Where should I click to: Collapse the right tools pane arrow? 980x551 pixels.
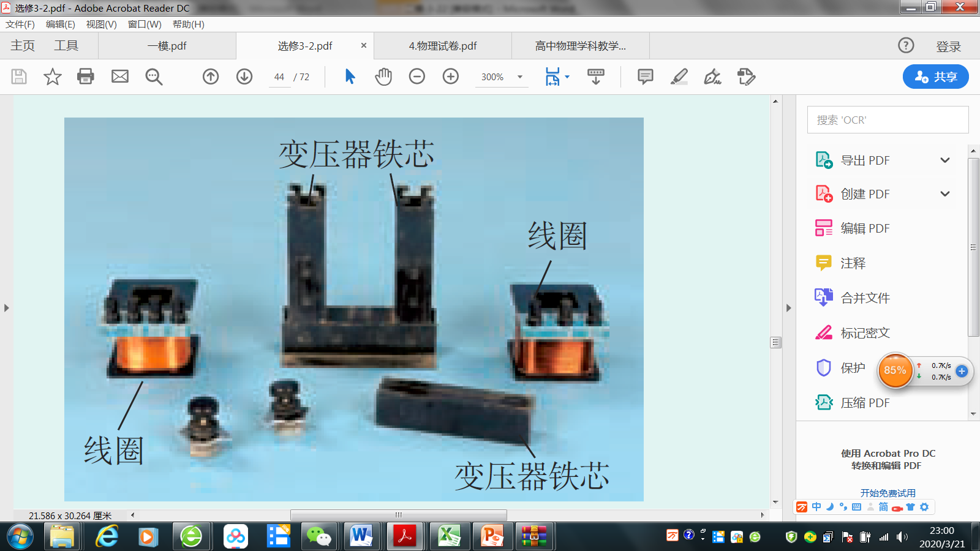coord(789,308)
